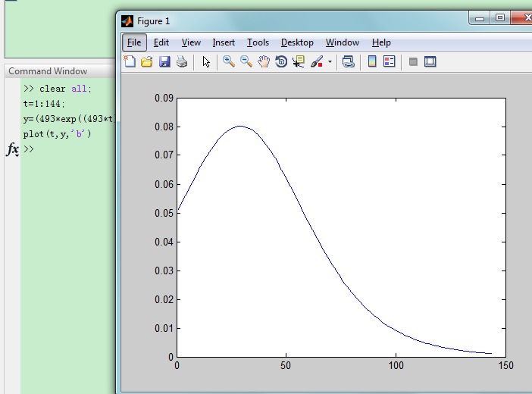Image resolution: width=532 pixels, height=394 pixels.
Task: Toggle the Edit Plot arrow tool
Action: pyautogui.click(x=206, y=62)
